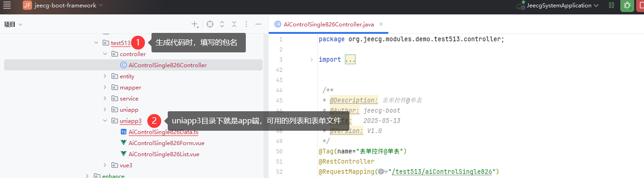Select AiControlSingle826List.vue in the tree

click(x=164, y=154)
